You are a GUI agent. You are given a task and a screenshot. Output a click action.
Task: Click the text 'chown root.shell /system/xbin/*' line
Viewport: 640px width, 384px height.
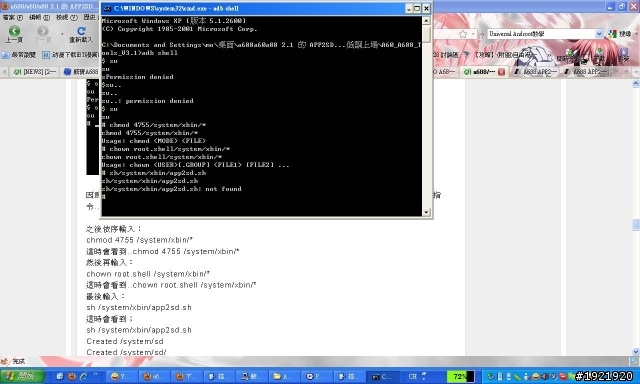148,274
